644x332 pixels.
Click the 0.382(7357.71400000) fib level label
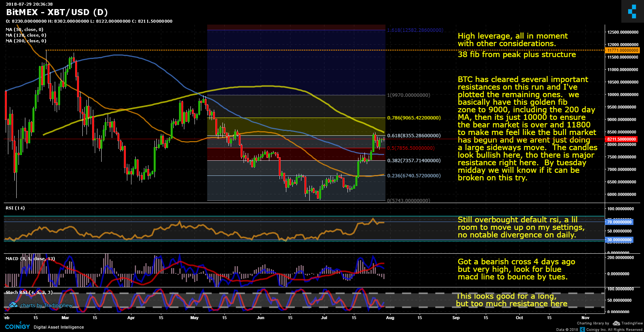(414, 160)
